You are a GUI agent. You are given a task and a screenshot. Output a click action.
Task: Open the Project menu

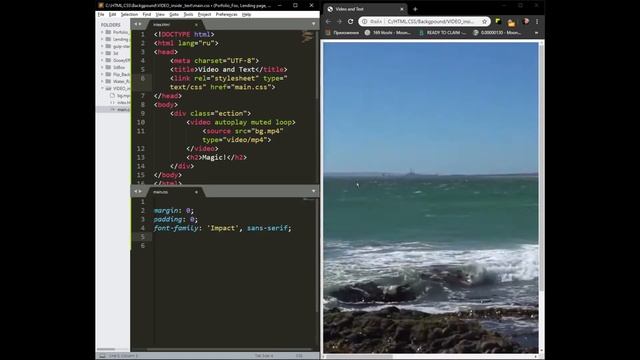click(x=204, y=14)
